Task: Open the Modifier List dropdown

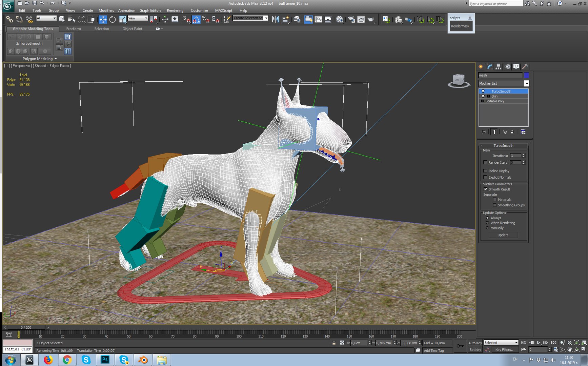Action: click(x=504, y=83)
